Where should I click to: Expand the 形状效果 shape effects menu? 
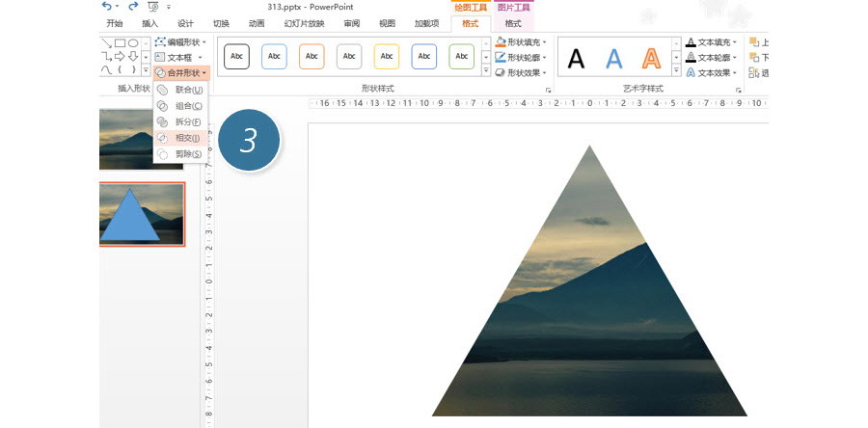click(x=522, y=72)
